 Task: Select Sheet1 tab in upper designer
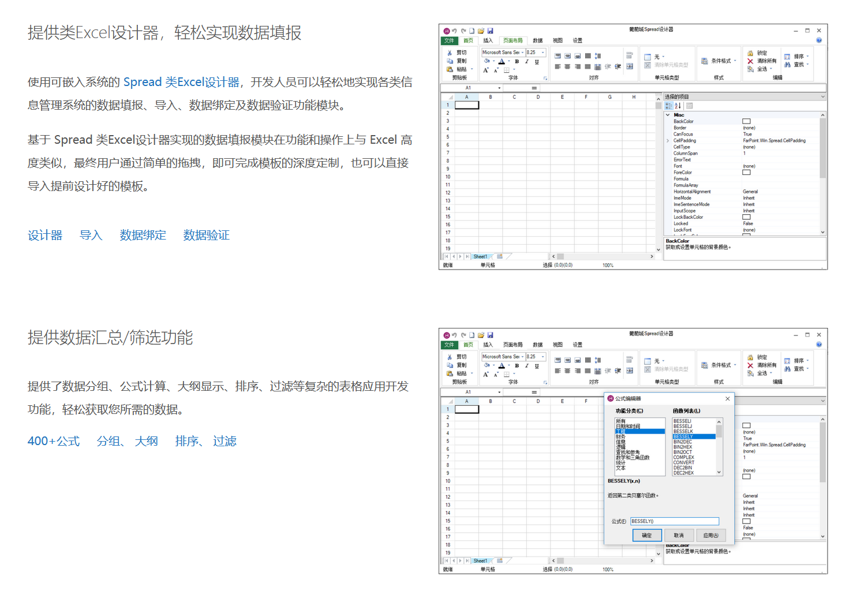pyautogui.click(x=480, y=256)
